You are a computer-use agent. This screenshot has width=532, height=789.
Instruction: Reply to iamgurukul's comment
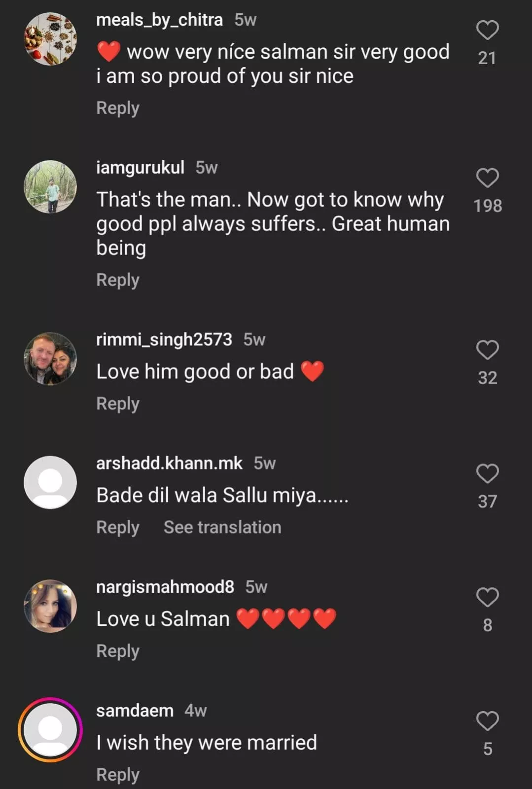[x=118, y=280]
